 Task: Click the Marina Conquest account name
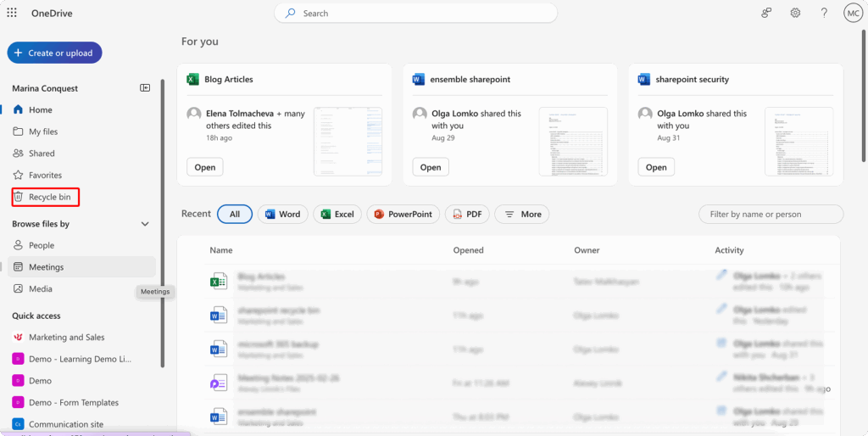[45, 88]
